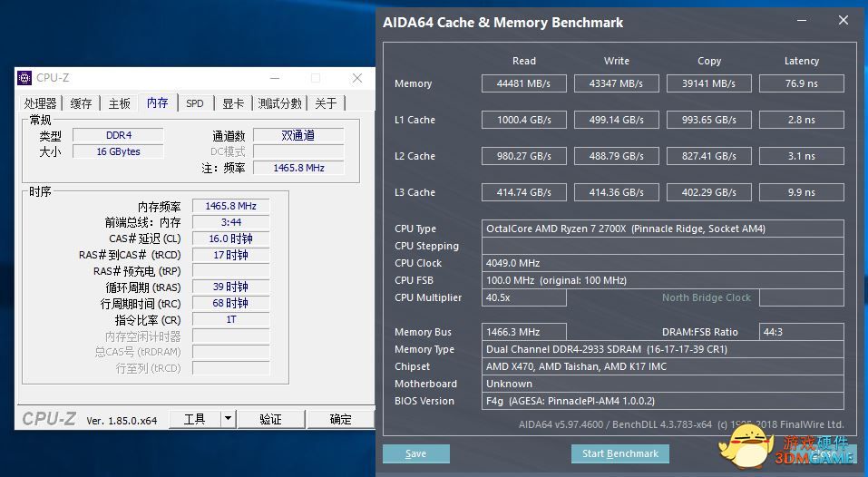The height and width of the screenshot is (477, 868).
Task: Open the 主板 tab in CPU-Z
Action: (119, 103)
